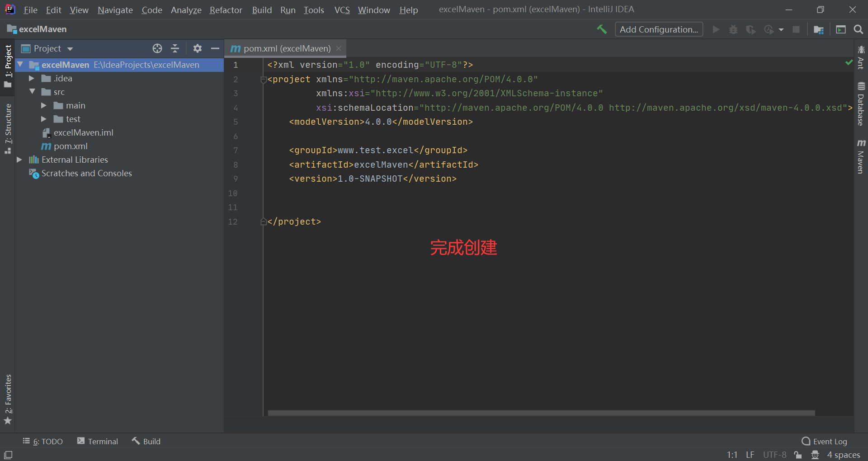Click the read-only lock icon
The image size is (868, 461).
(798, 455)
